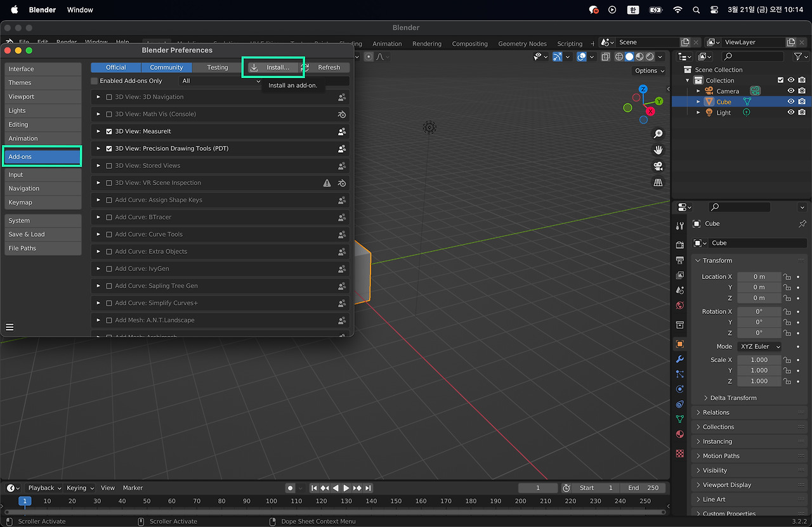Screen dimensions: 812x527
Task: Expand the Delta Transform panel
Action: pos(733,398)
